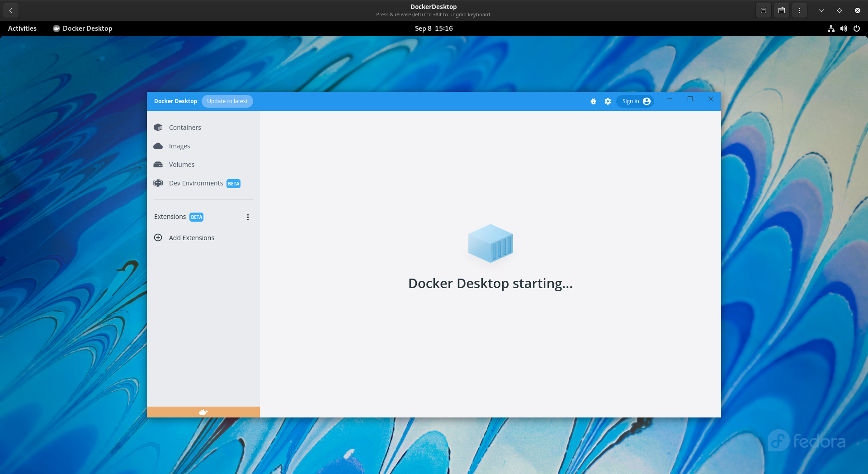
Task: Open Docker settings gear icon
Action: tap(608, 101)
